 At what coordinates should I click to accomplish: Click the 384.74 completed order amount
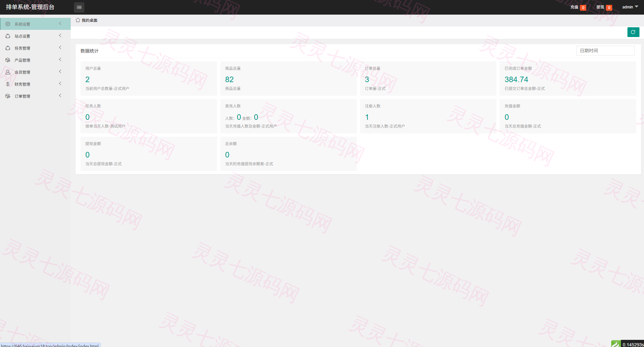pyautogui.click(x=516, y=80)
